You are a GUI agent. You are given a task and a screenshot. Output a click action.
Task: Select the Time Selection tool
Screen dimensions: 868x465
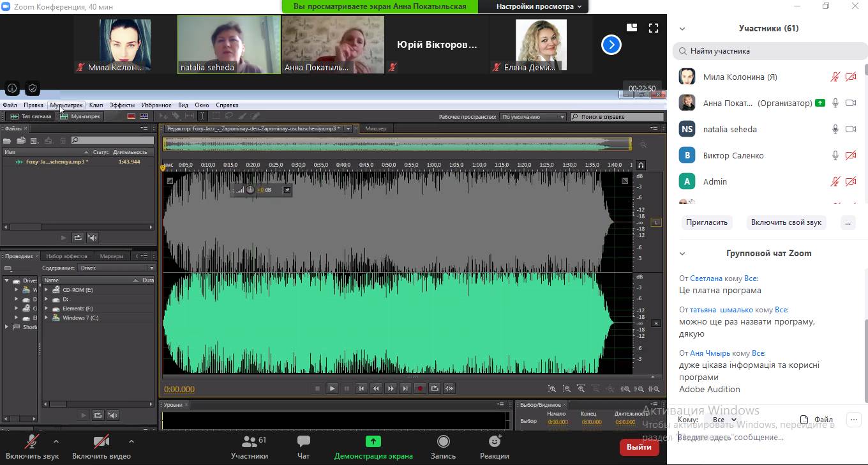pos(202,116)
